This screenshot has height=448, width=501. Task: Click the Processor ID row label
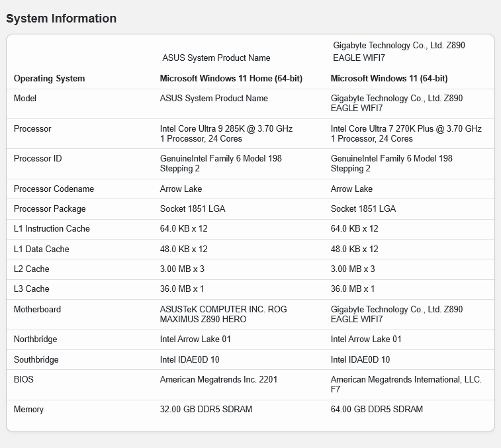(x=37, y=158)
